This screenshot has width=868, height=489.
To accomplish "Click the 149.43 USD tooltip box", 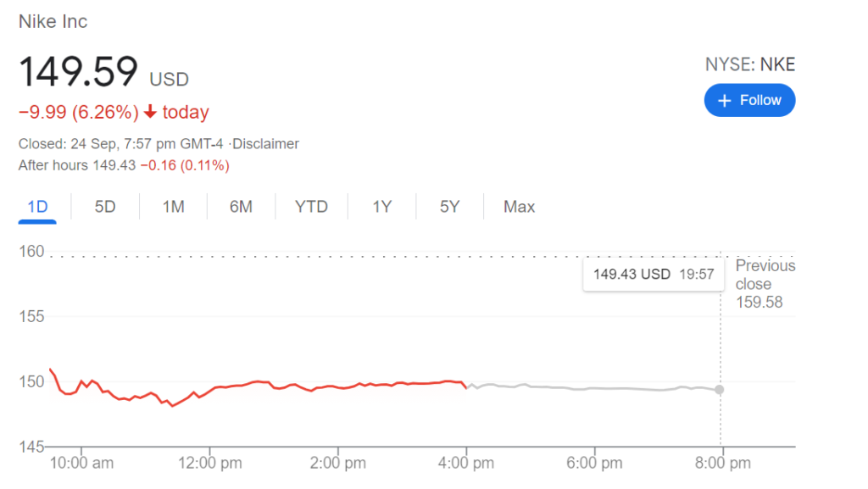I will click(654, 274).
